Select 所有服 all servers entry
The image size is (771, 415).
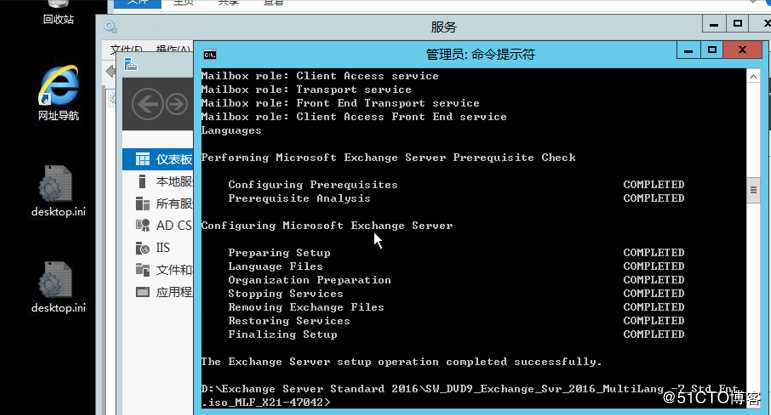point(164,204)
